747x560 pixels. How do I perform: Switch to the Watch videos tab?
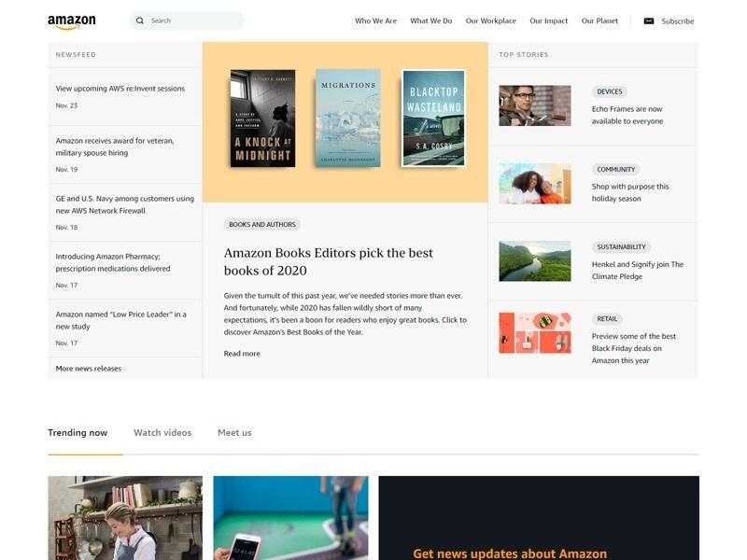pos(162,432)
